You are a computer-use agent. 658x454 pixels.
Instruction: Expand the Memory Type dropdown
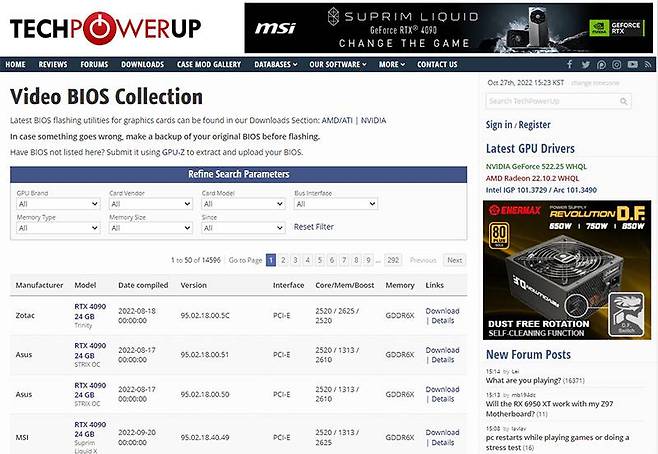click(56, 228)
